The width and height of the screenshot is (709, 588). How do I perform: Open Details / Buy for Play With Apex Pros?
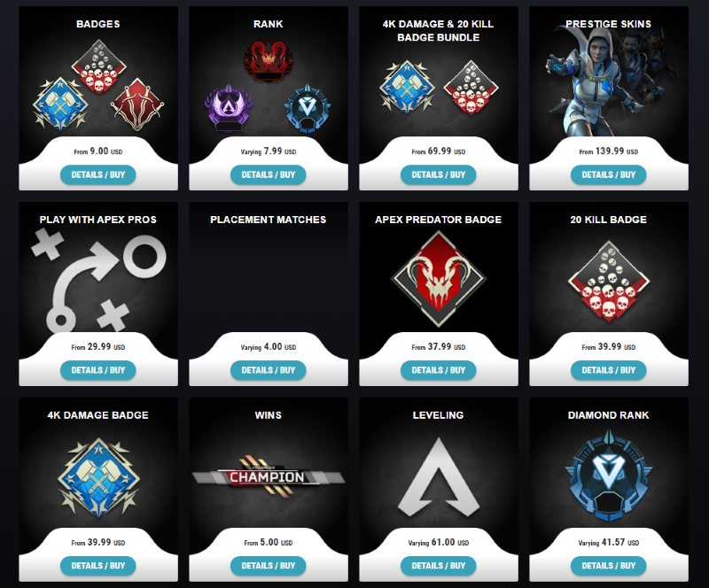pos(98,371)
